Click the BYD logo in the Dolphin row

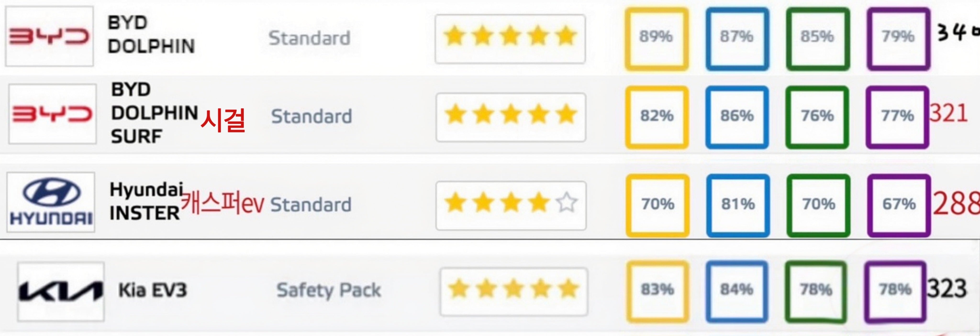[x=50, y=37]
